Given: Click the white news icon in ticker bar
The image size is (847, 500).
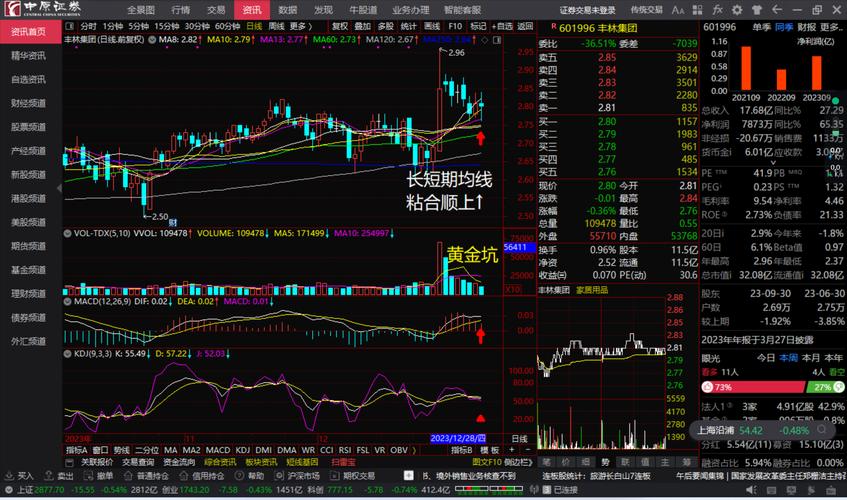Looking at the screenshot, I should pos(408,476).
